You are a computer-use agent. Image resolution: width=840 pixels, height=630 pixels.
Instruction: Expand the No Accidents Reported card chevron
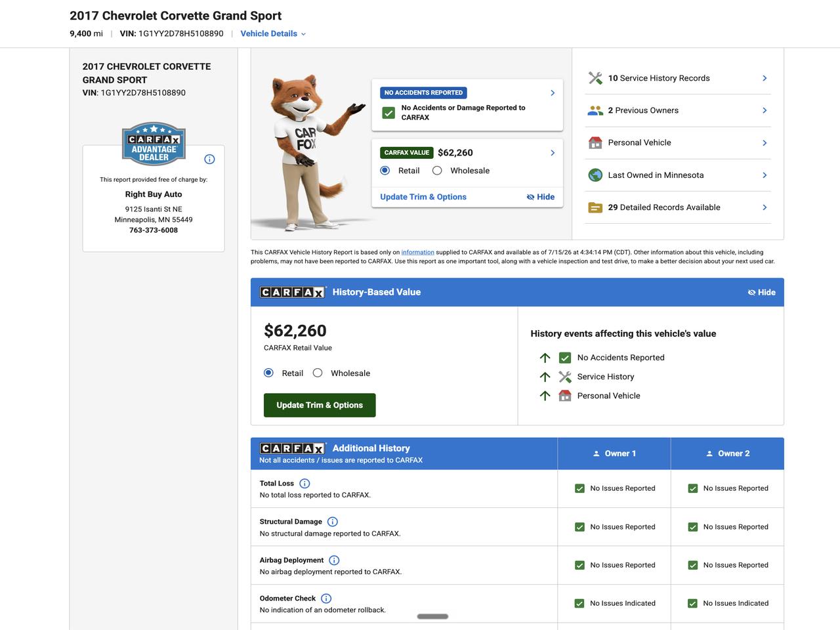tap(553, 93)
